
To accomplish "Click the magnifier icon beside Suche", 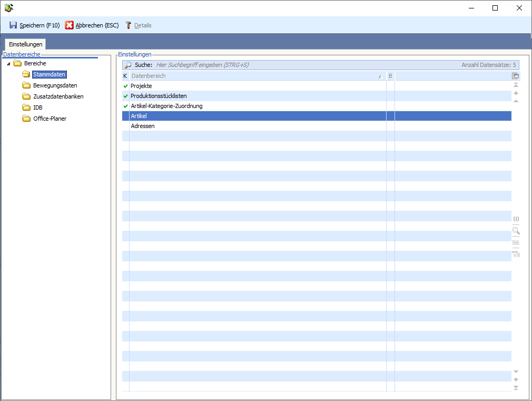I will (x=128, y=65).
